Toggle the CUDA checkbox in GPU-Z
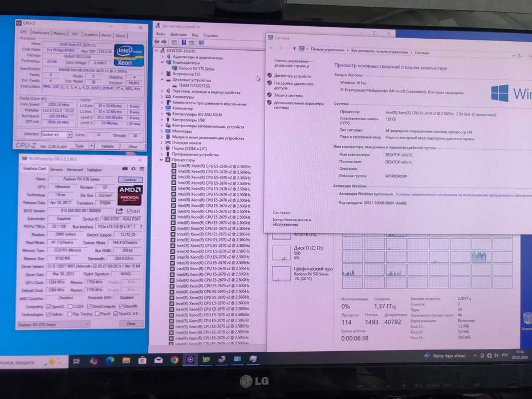 click(x=70, y=307)
